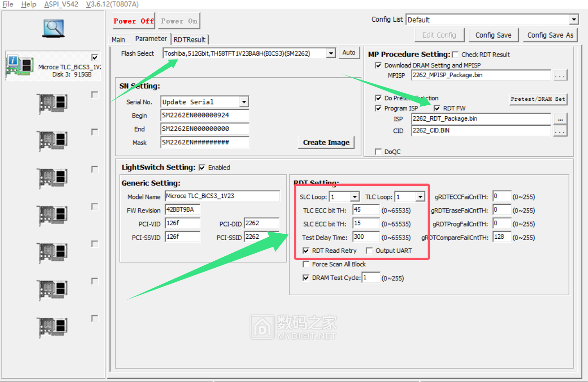Screen dimensions: 588x382
Task: Click the TLC ECC bit TH field
Action: coord(366,210)
